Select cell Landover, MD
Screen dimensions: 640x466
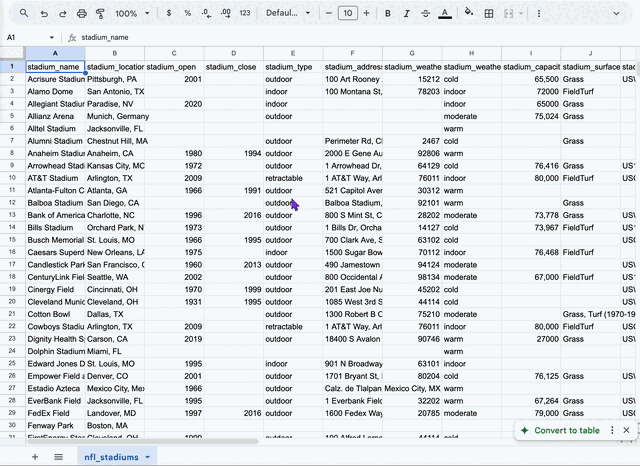click(115, 413)
